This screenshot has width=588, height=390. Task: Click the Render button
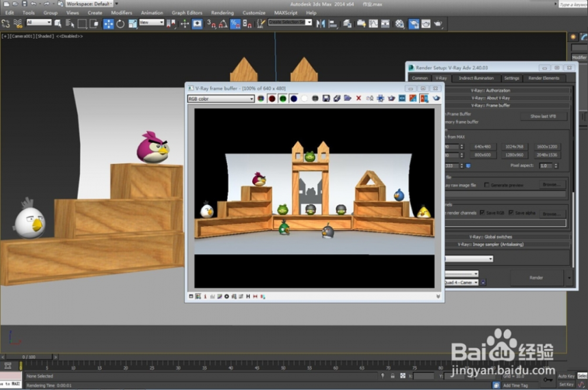point(536,277)
